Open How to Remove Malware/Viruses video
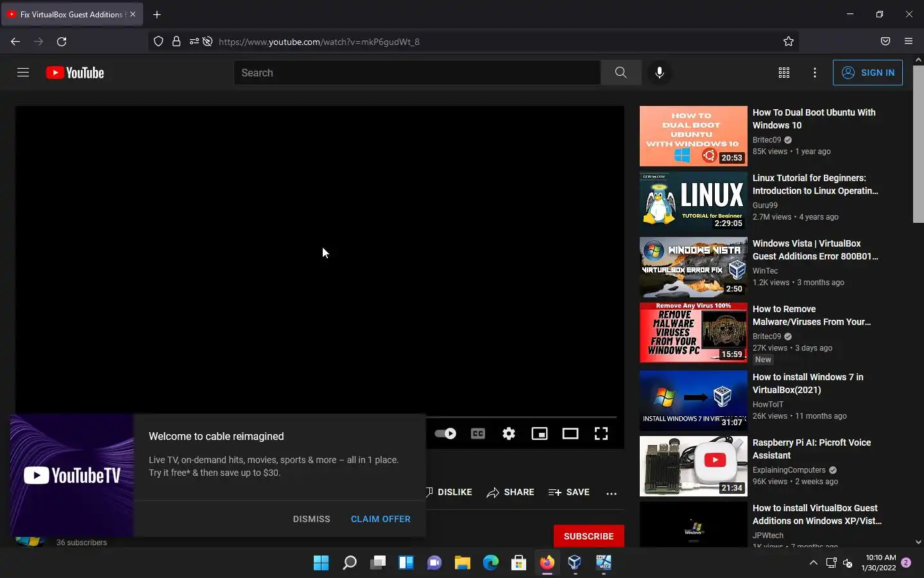The width and height of the screenshot is (924, 578). tap(812, 315)
